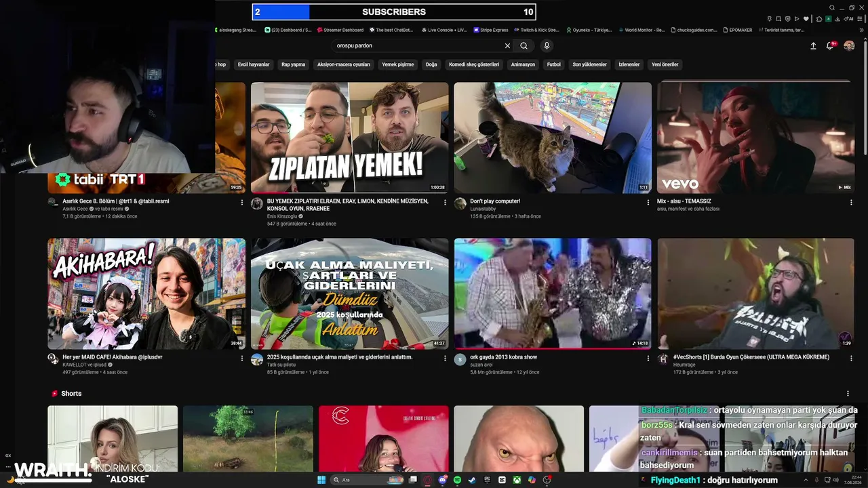Open the account avatar menu
Viewport: 868px width, 488px height.
coord(849,46)
